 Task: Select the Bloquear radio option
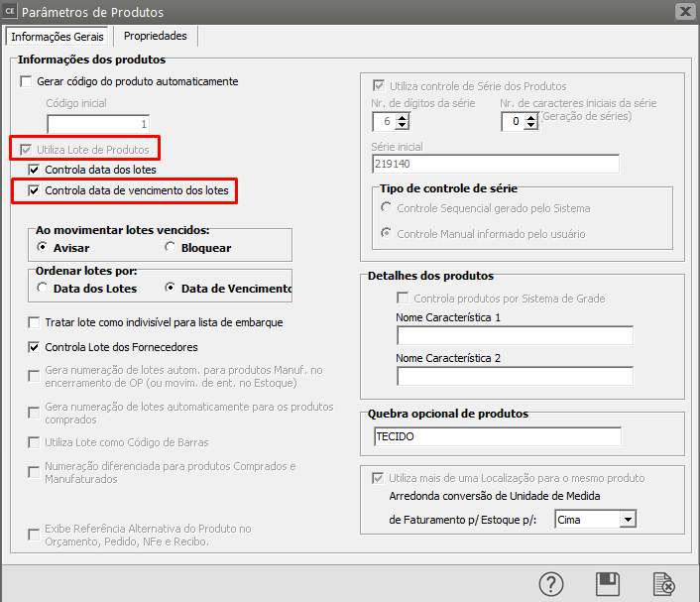pyautogui.click(x=171, y=247)
